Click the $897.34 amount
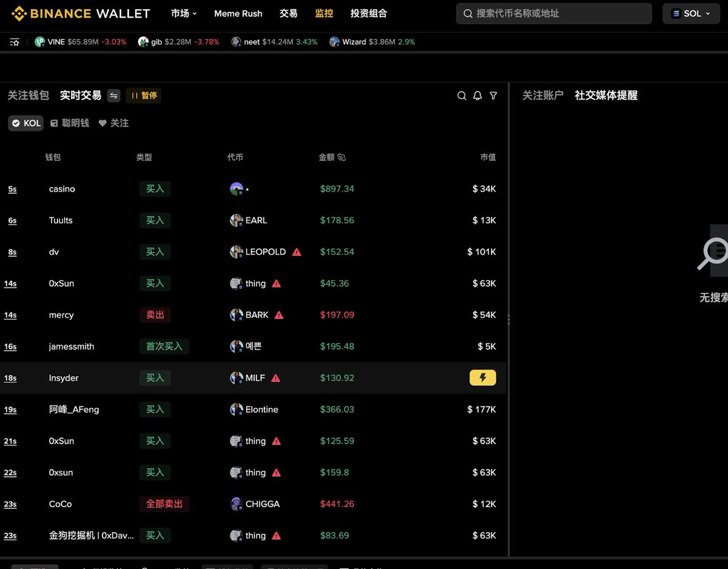Image resolution: width=728 pixels, height=569 pixels. pos(337,189)
